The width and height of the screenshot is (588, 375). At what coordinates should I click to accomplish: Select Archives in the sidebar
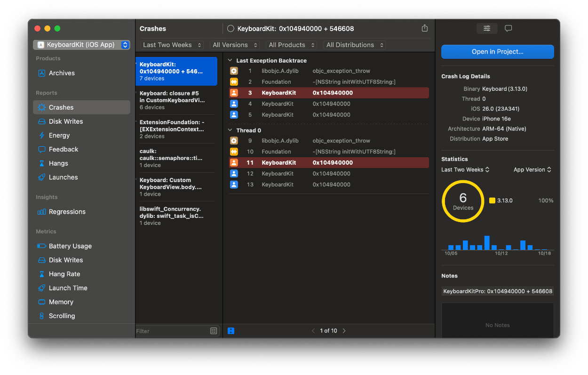click(x=62, y=73)
